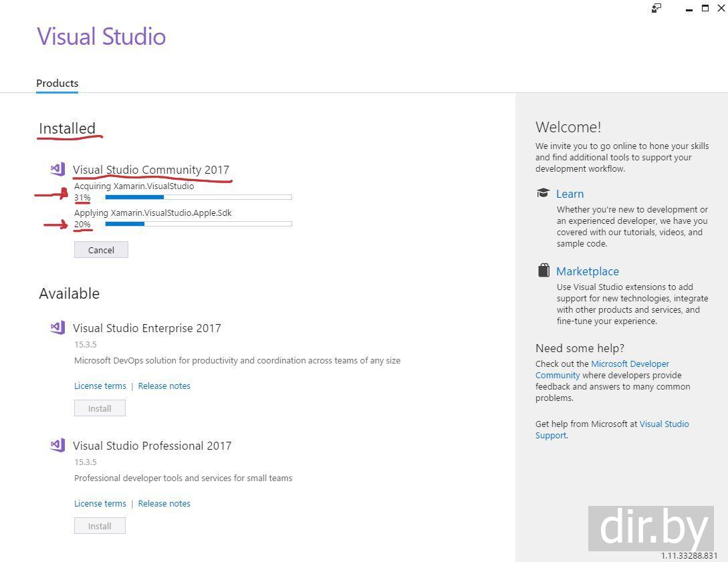Install Visual Studio Professional 2017
728x562 pixels.
[x=100, y=526]
